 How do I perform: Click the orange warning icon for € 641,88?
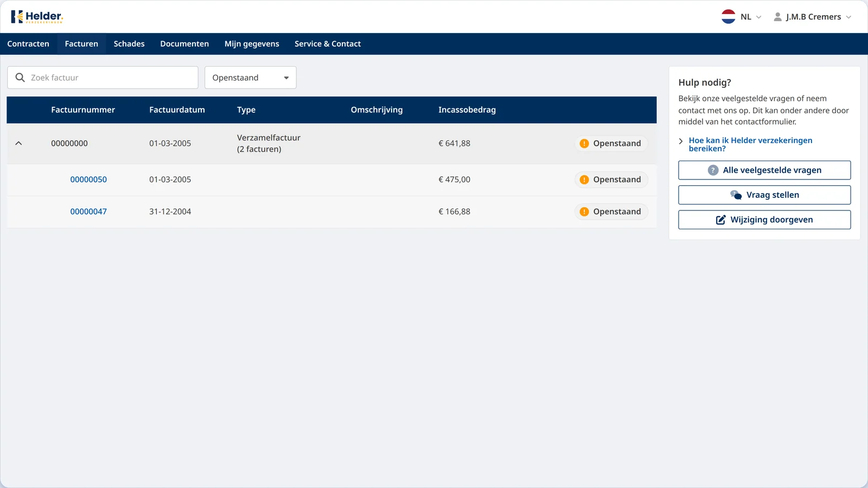584,144
